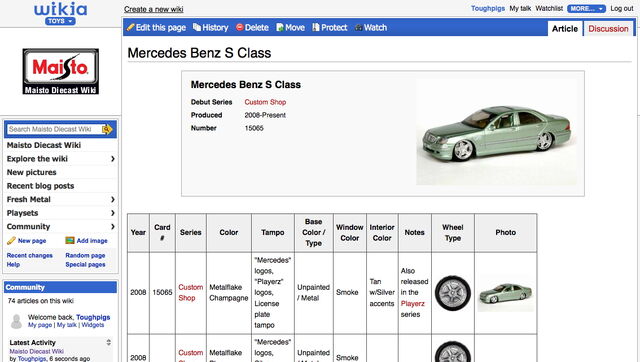Viewport: 640px width, 362px height.
Task: Open the Widgets link
Action: point(93,325)
